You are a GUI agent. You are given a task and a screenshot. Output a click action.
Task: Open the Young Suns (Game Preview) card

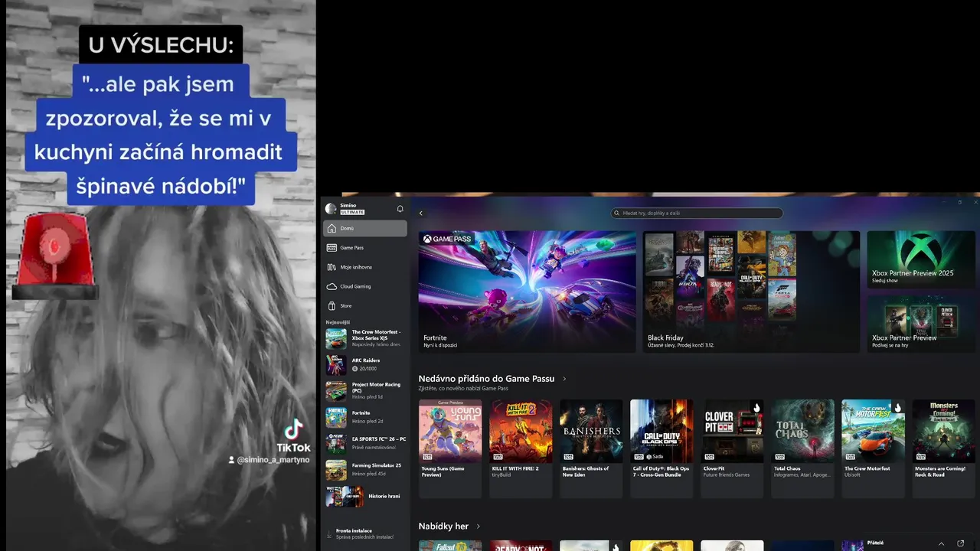tap(450, 448)
